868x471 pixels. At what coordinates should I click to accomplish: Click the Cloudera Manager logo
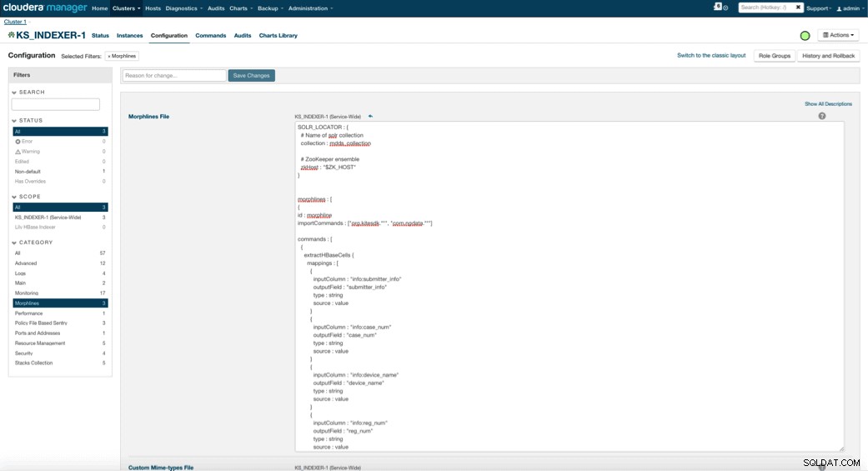point(45,8)
